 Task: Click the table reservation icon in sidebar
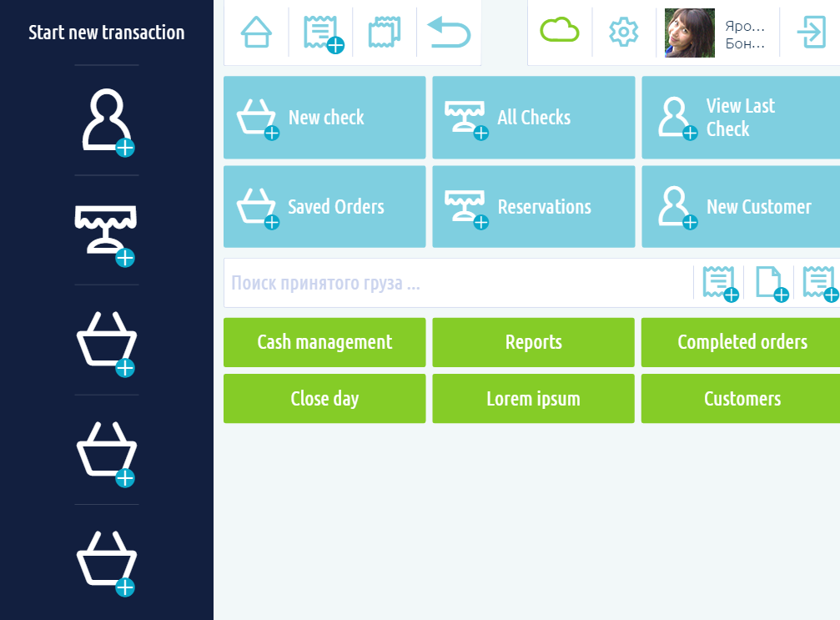[107, 231]
